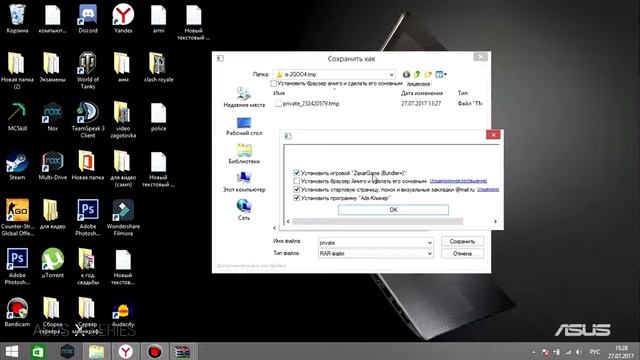Image resolution: width=640 pixels, height=360 pixels.
Task: Open Библиотеки in the places bar
Action: tap(244, 154)
